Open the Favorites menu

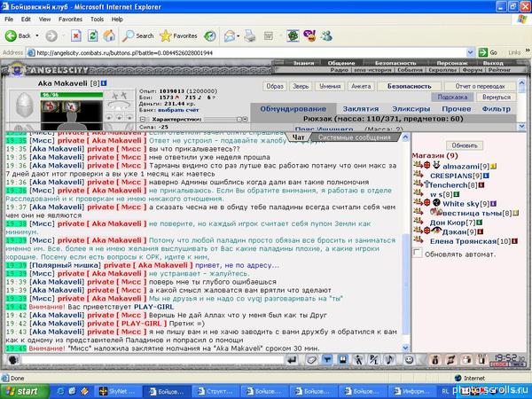pos(70,20)
